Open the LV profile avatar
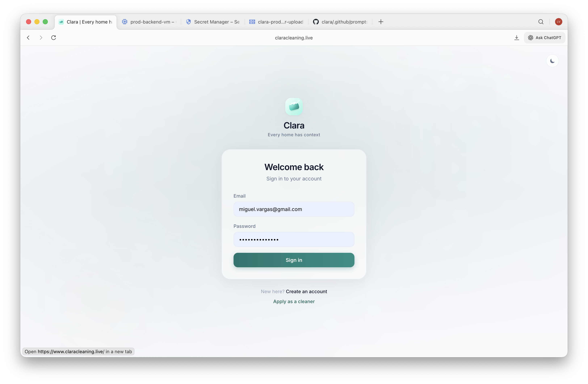Image resolution: width=588 pixels, height=384 pixels. (558, 22)
